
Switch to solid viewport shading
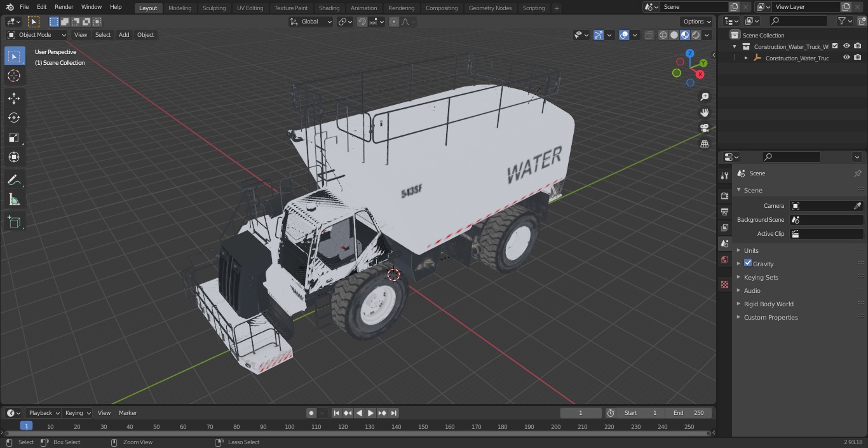(674, 35)
